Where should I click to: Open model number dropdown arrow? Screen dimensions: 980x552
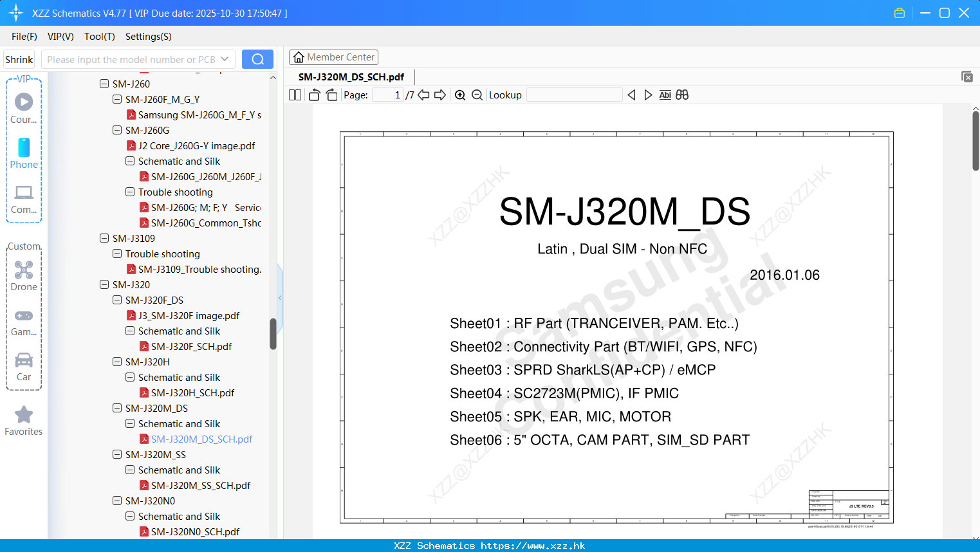pos(225,59)
